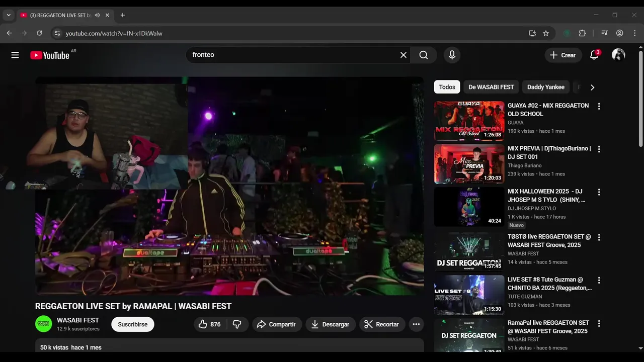Select De WASABI FEST filter chip
644x362 pixels.
[491, 87]
